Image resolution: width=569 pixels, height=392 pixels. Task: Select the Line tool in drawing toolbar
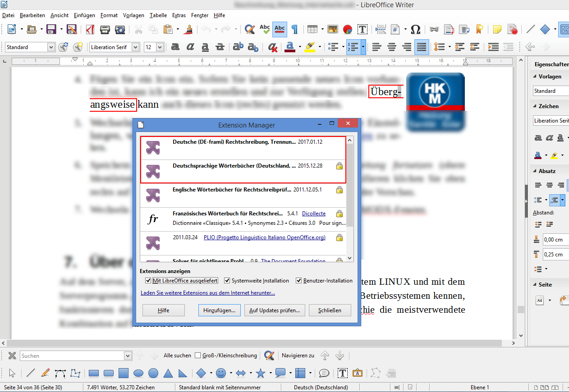tap(31, 373)
